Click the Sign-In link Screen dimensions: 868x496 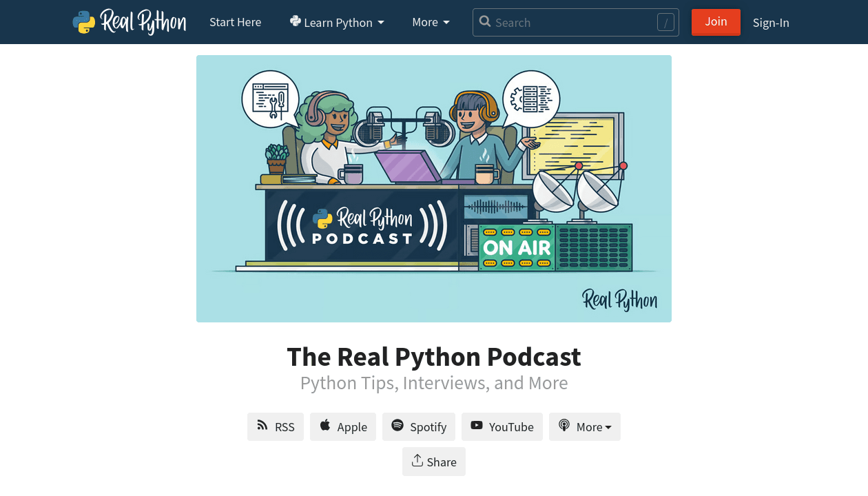click(x=771, y=22)
